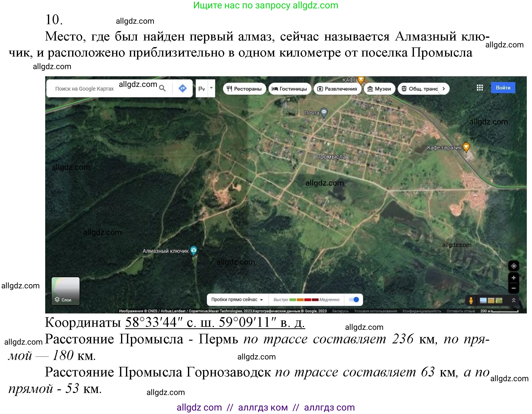Zoom in with the plus button
532x414 pixels.
point(513,278)
